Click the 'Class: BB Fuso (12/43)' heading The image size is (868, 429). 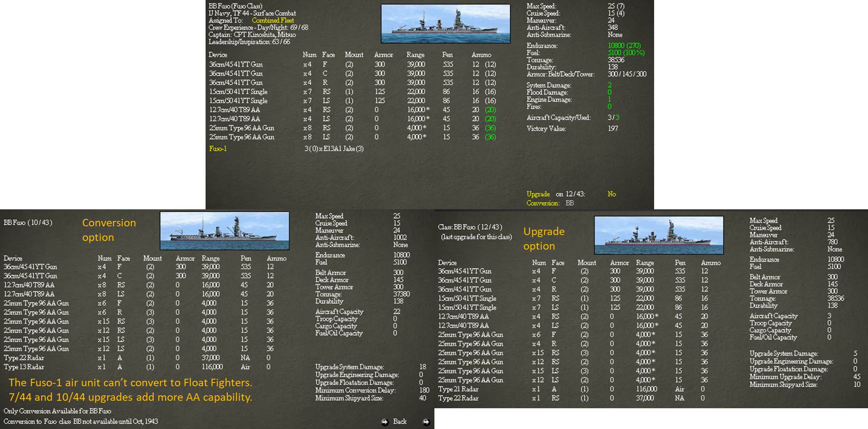tap(470, 227)
